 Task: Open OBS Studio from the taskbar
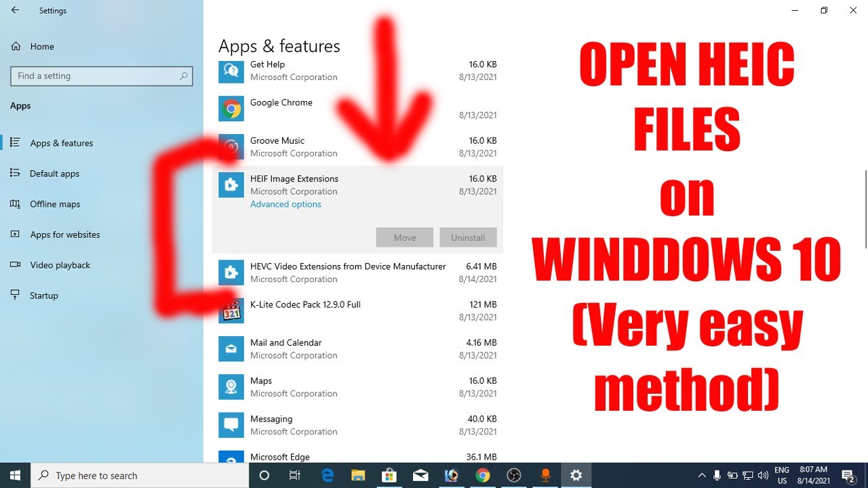[514, 475]
